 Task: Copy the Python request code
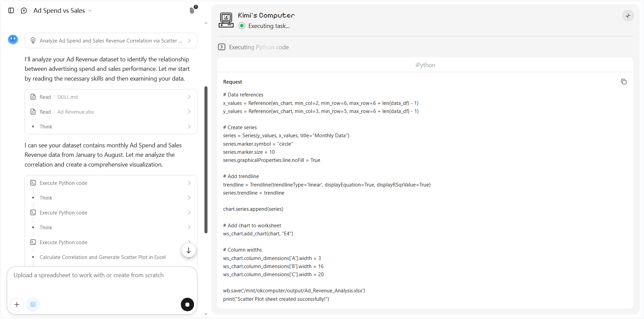[x=623, y=82]
